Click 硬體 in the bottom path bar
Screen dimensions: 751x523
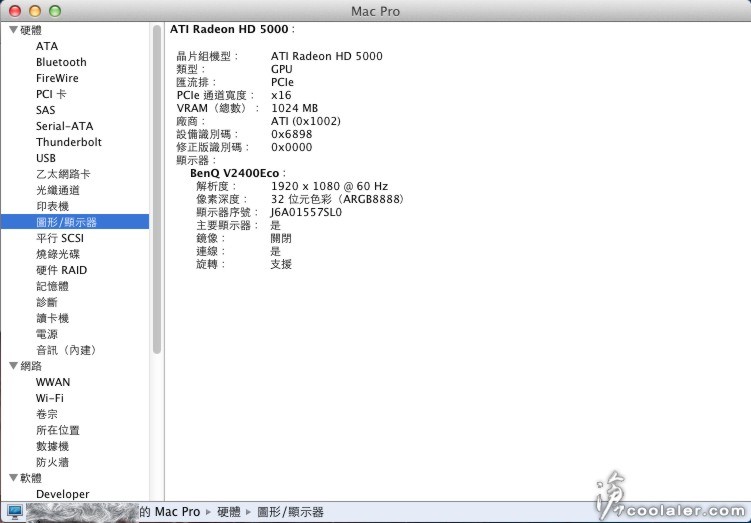pyautogui.click(x=229, y=512)
